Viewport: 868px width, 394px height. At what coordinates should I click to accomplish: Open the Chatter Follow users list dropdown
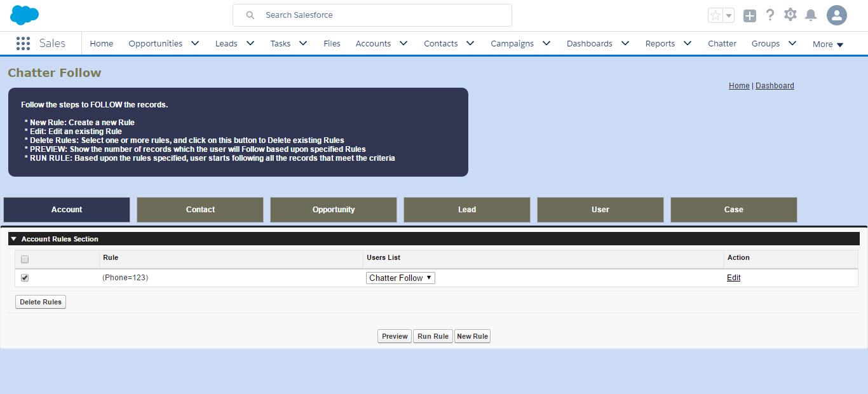[400, 278]
